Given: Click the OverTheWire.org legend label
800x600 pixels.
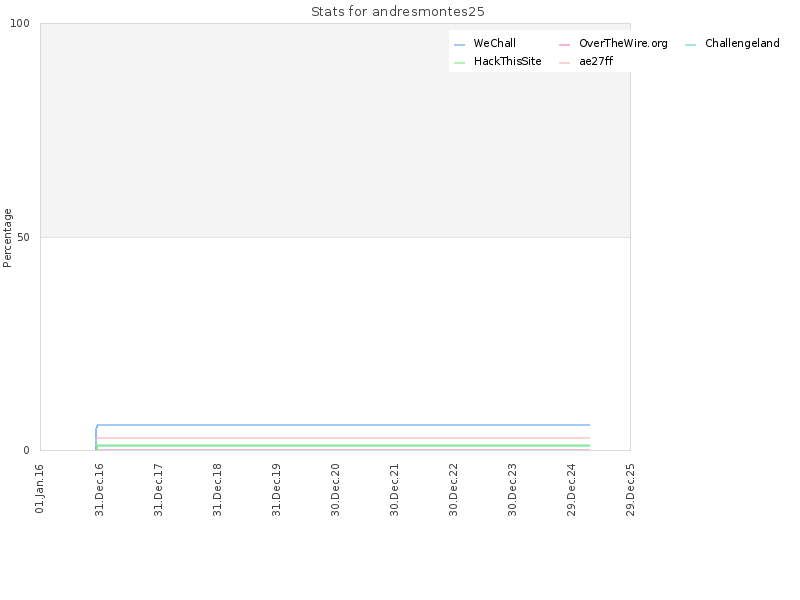Looking at the screenshot, I should (x=623, y=43).
